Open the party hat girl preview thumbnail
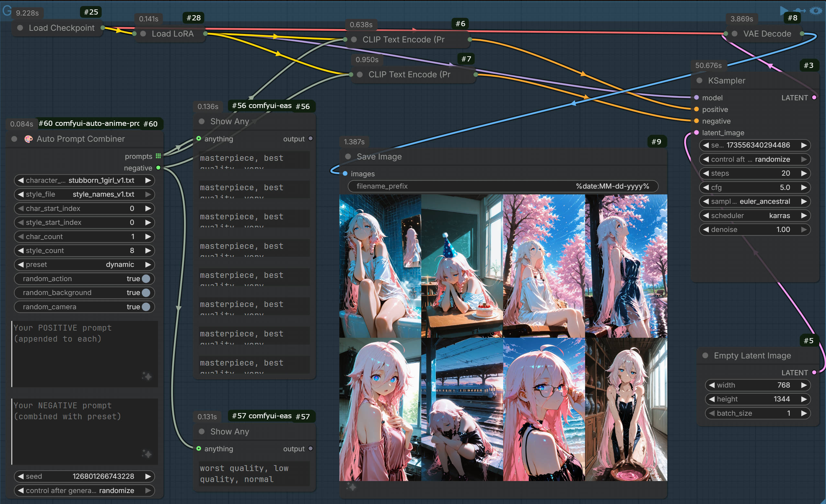This screenshot has height=504, width=826. pos(462,266)
